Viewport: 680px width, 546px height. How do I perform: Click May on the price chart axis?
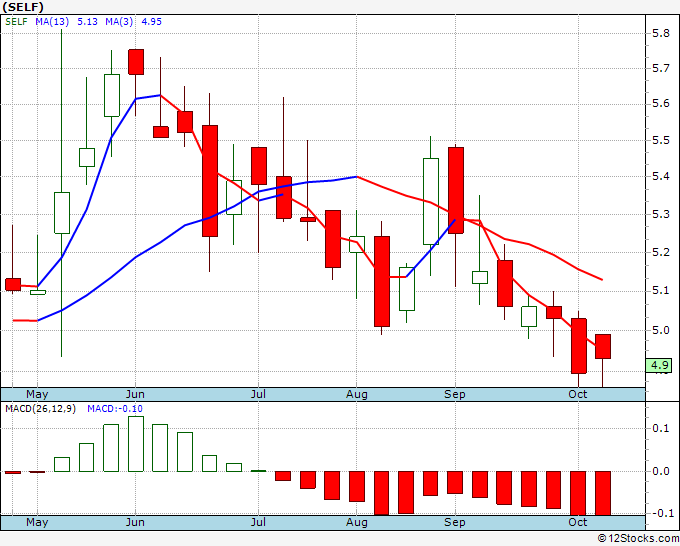click(x=37, y=394)
